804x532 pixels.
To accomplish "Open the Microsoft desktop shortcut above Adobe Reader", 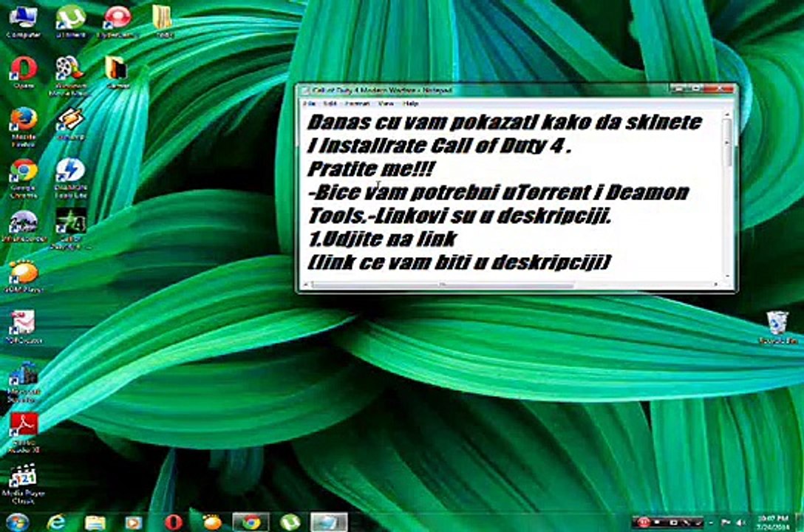I will click(x=24, y=382).
